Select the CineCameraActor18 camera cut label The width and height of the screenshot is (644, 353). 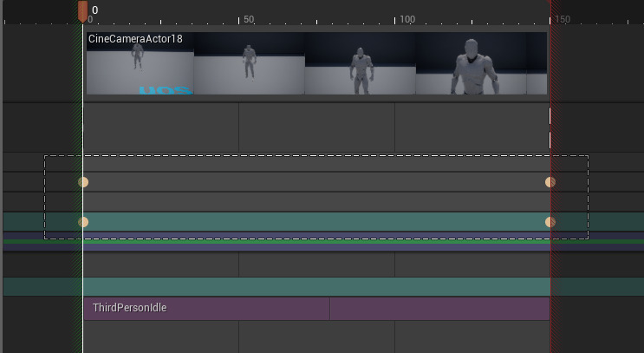point(135,39)
